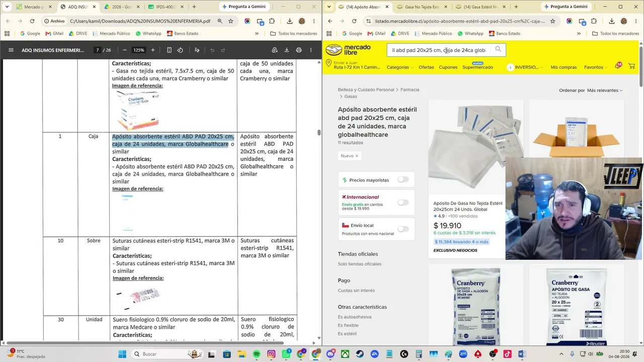644x362 pixels.
Task: Open the Mercado Libre shopping cart
Action: [632, 66]
